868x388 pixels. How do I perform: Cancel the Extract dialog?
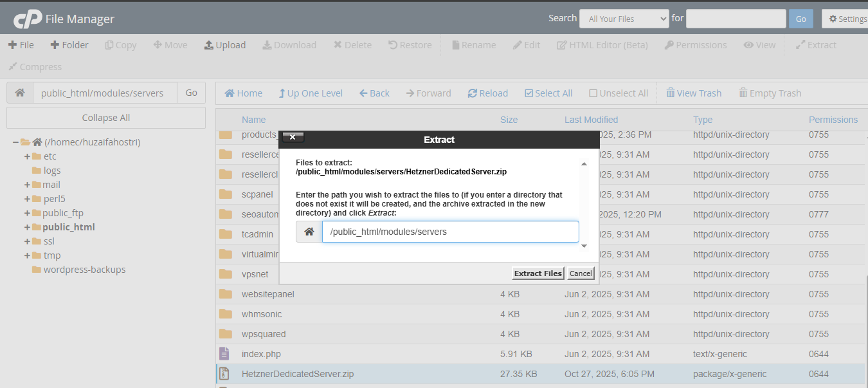click(x=581, y=273)
